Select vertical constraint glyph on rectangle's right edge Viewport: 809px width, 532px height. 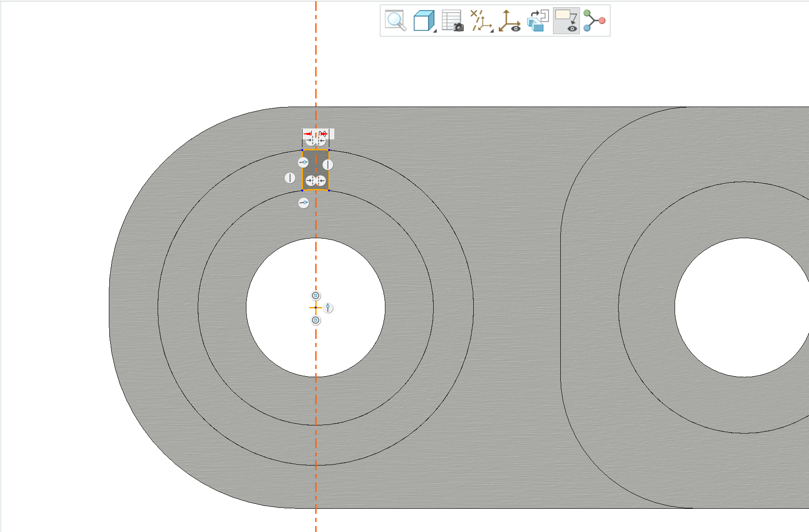(x=328, y=165)
